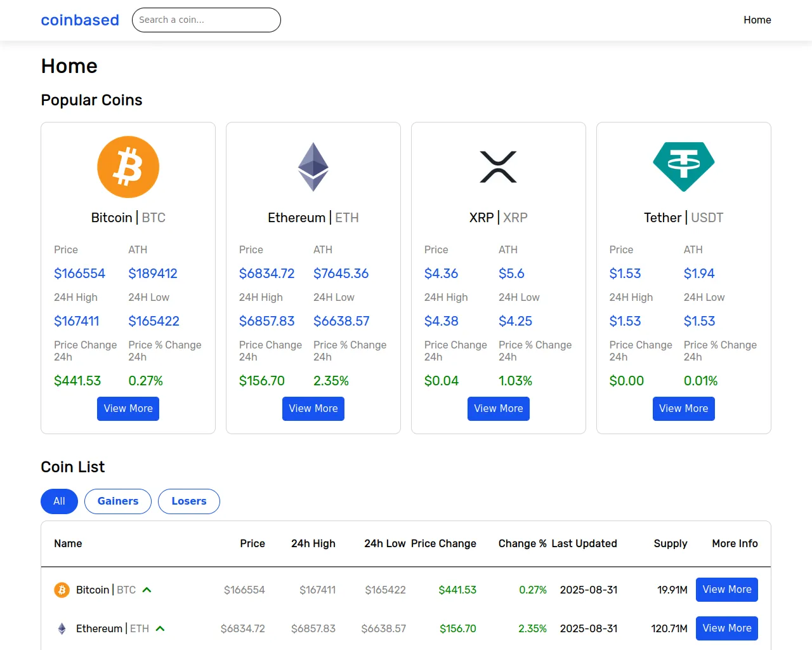Click the Coin List heading

(x=73, y=467)
